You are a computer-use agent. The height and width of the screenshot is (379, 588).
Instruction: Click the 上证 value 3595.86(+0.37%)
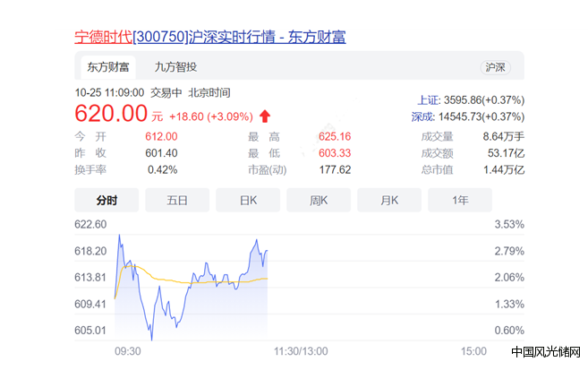tap(484, 100)
